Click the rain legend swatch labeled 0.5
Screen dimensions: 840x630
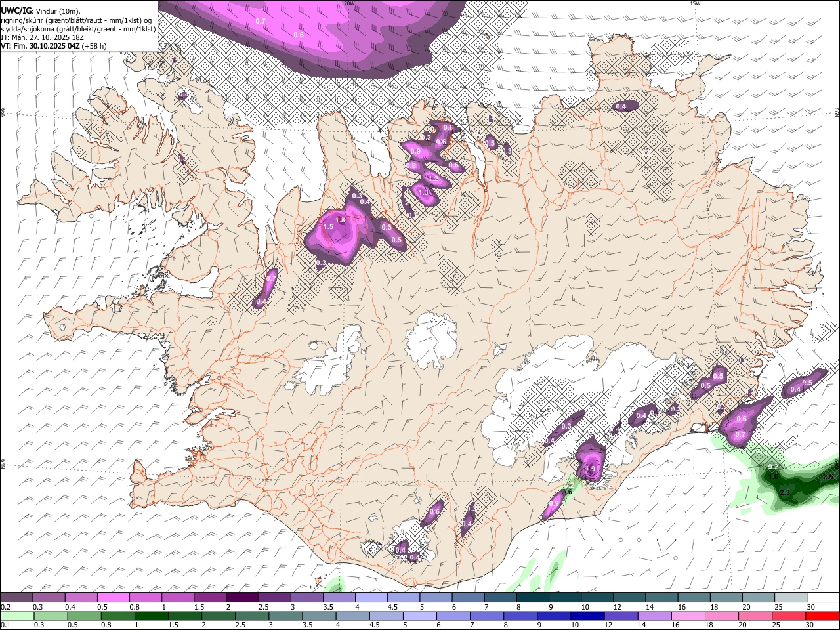point(84,616)
